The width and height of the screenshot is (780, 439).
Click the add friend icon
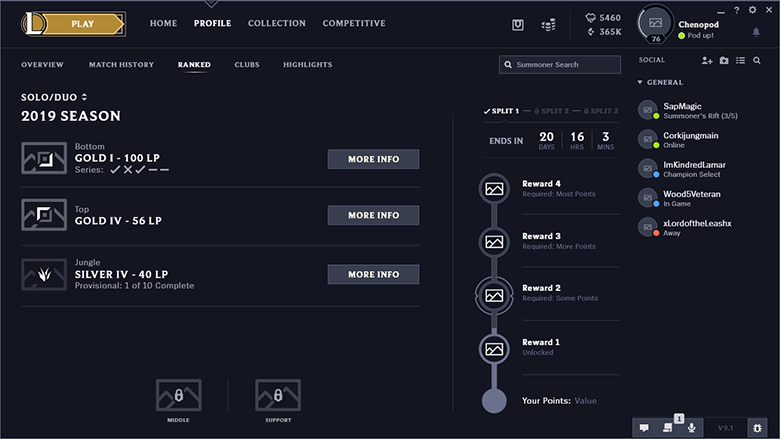click(x=707, y=61)
